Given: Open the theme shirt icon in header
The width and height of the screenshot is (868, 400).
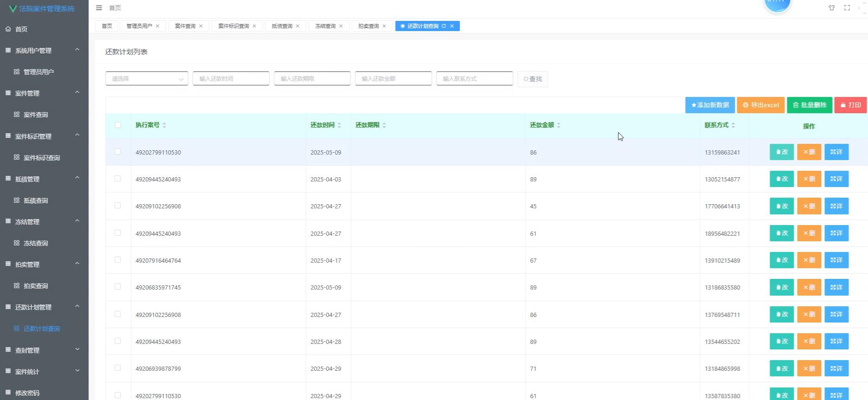Looking at the screenshot, I should (x=832, y=8).
